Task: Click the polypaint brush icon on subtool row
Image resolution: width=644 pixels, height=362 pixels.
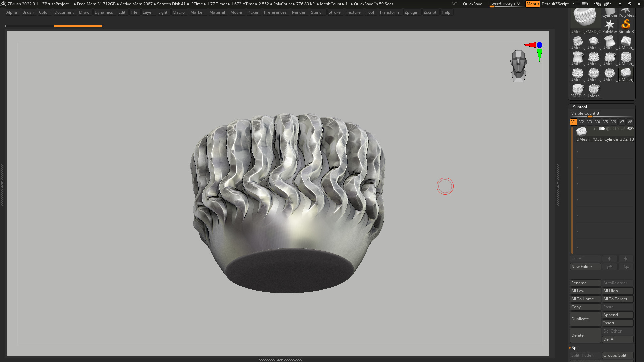Action: tap(623, 129)
